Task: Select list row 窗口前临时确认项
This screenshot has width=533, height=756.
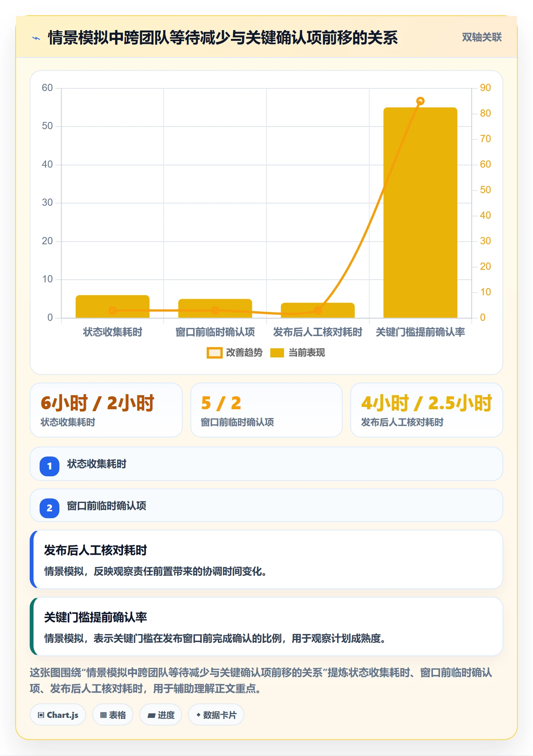Action: tap(266, 506)
